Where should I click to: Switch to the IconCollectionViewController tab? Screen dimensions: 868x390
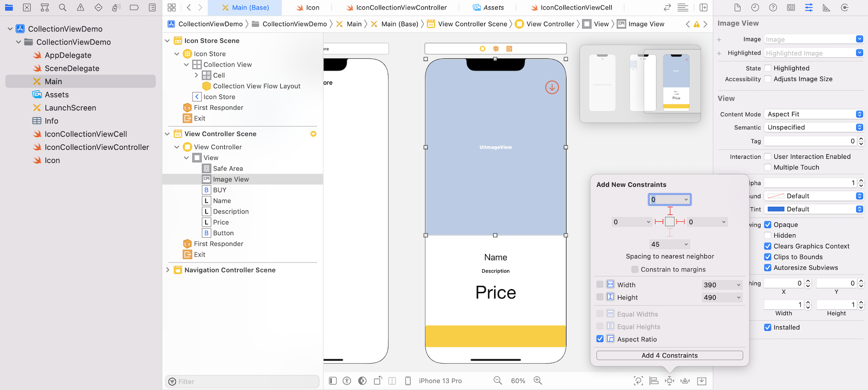click(396, 8)
